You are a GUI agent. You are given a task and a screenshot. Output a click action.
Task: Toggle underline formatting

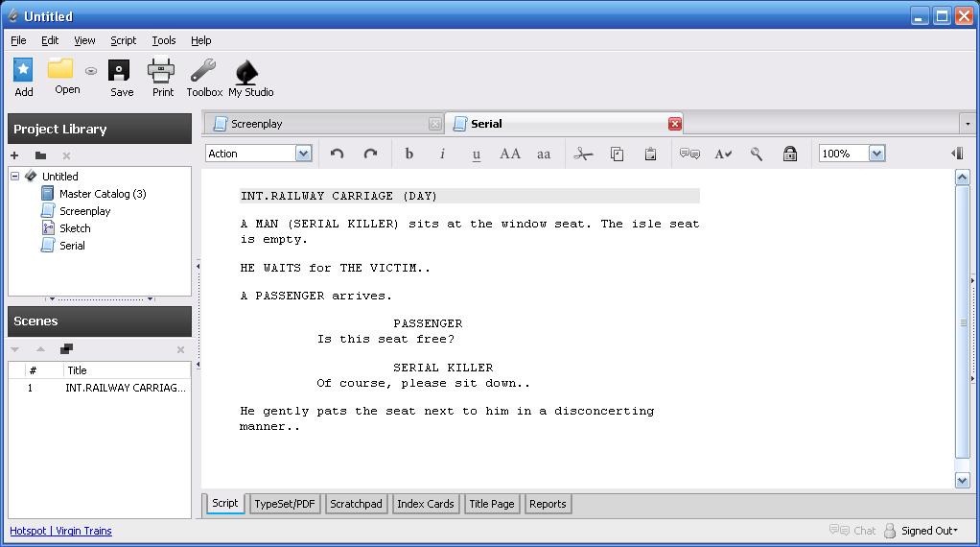(477, 154)
